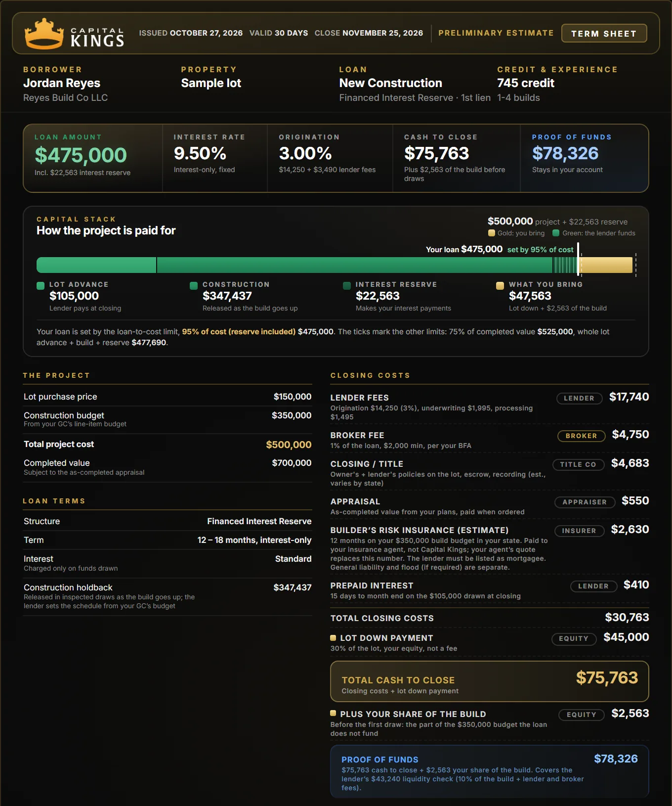Click the 3.00% origination value
Screen dimensions: 672x806
click(305, 153)
